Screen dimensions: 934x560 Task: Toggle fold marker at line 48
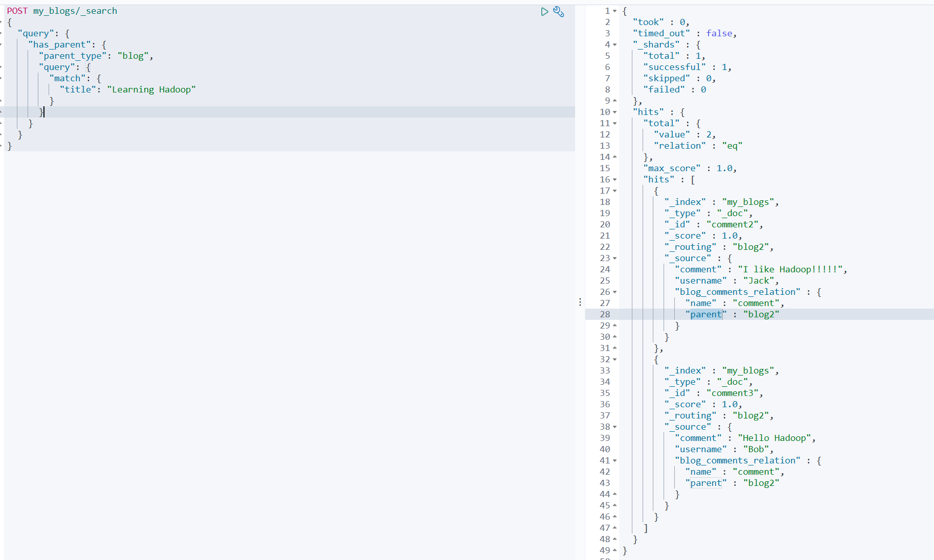tap(615, 539)
